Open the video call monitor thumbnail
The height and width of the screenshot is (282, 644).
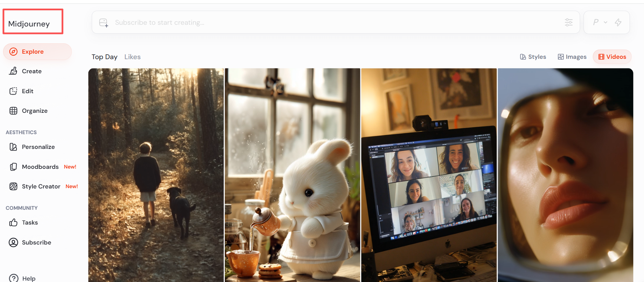coord(429,175)
